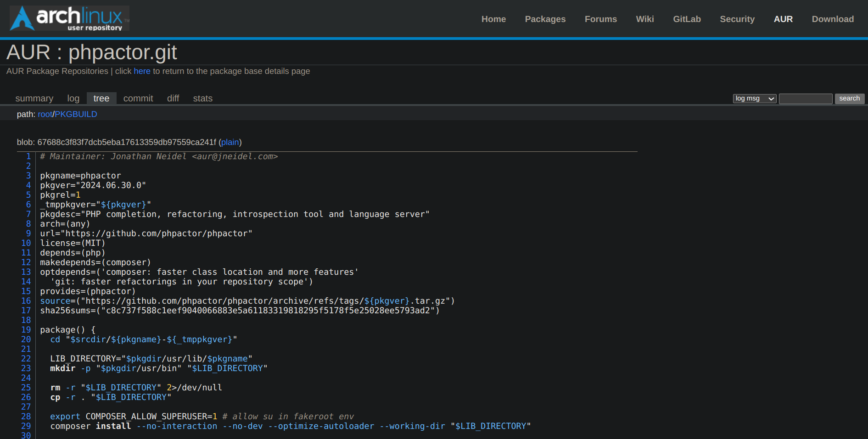The image size is (868, 439).
Task: Click the 'export COMPOSER_ALLOW_SUPERUSER=1' line
Action: (x=134, y=417)
